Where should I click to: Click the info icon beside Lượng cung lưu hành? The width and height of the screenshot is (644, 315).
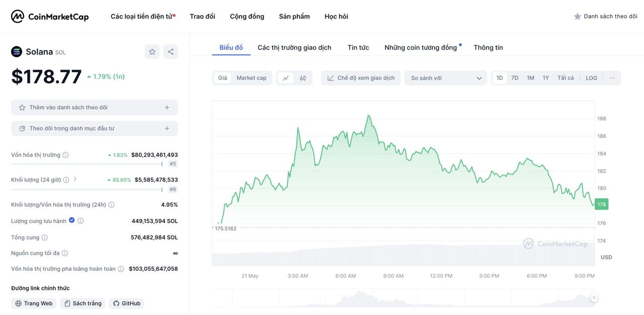click(80, 221)
